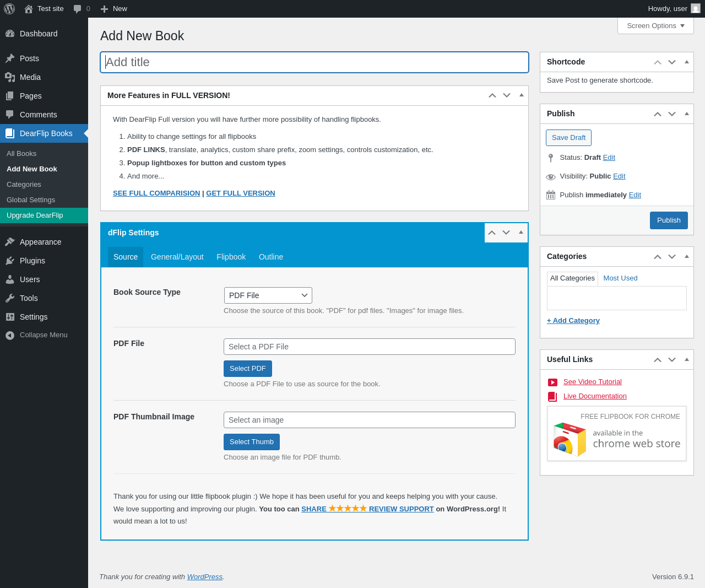The width and height of the screenshot is (705, 588).
Task: Click the Tools wrench icon
Action: (10, 298)
